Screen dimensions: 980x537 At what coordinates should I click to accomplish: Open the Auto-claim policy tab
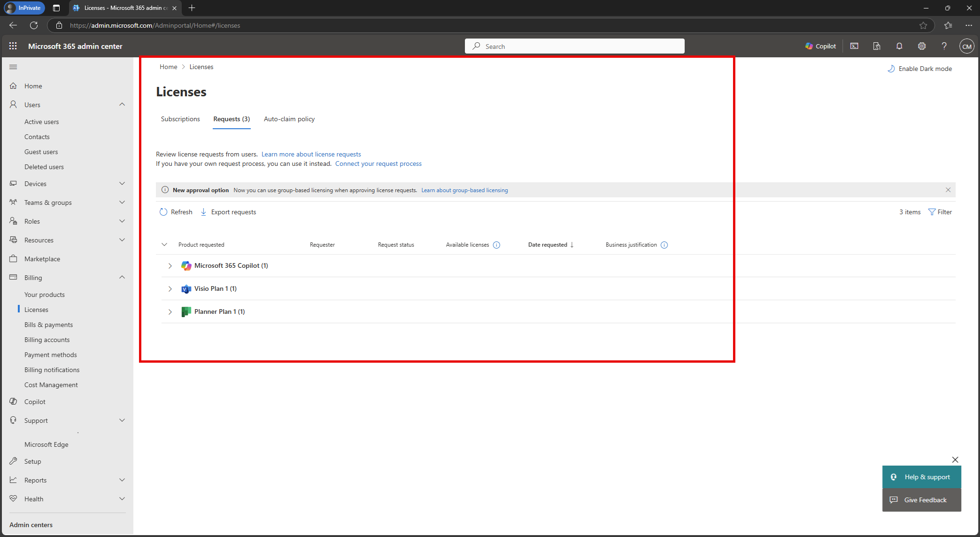(x=289, y=118)
